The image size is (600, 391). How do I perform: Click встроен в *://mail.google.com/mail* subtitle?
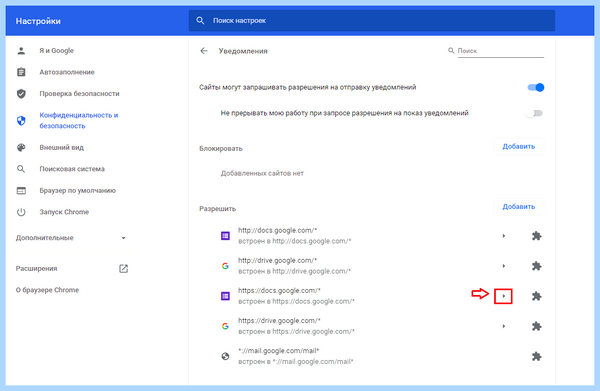[x=296, y=362]
